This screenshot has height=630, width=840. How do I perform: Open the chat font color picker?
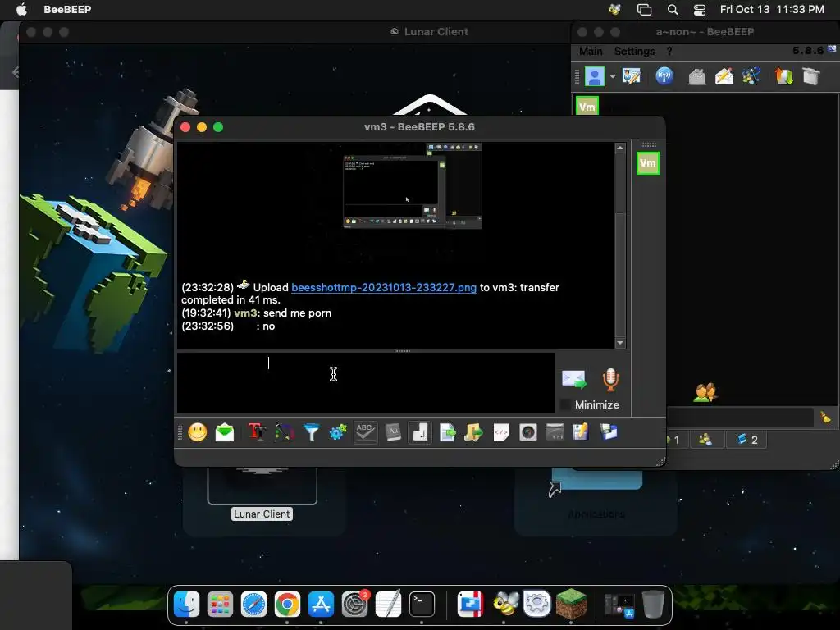(x=285, y=431)
